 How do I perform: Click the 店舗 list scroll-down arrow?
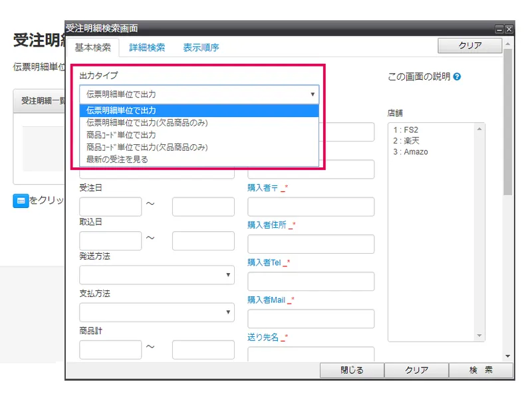(x=479, y=336)
